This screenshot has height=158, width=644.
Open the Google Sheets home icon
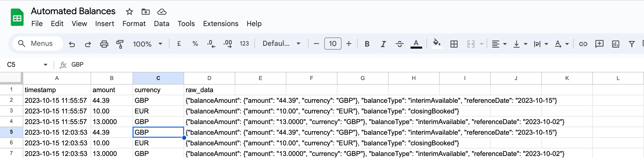click(17, 17)
